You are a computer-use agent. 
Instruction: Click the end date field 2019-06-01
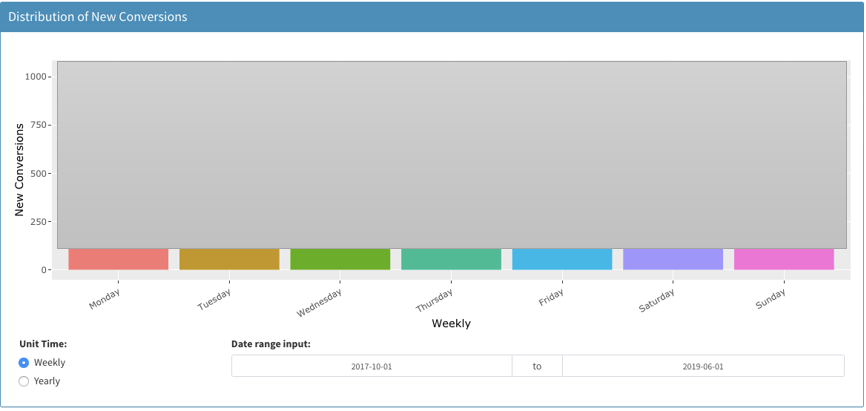[x=704, y=366]
